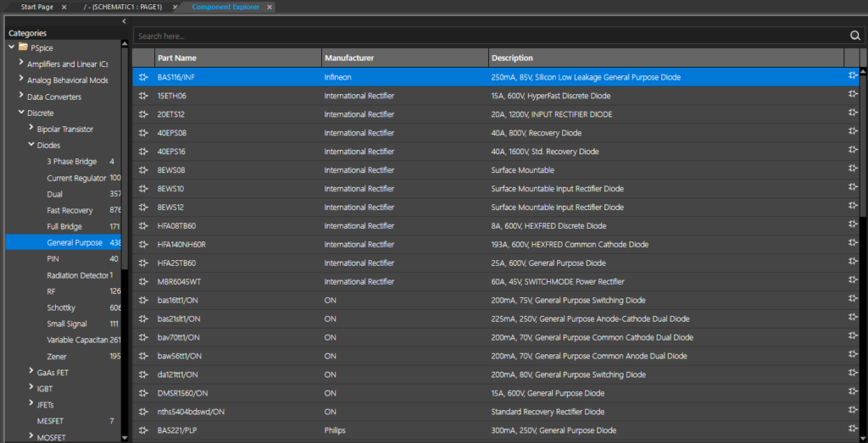Screen dimensions: 868x443
Task: Select the MESFET category
Action: coord(50,420)
